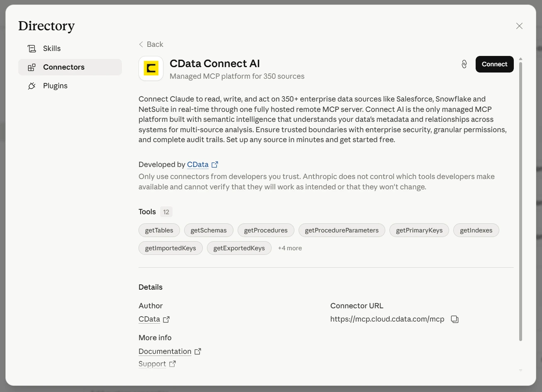Click the Tools heading
Screen dimensions: 542x392
click(147, 212)
